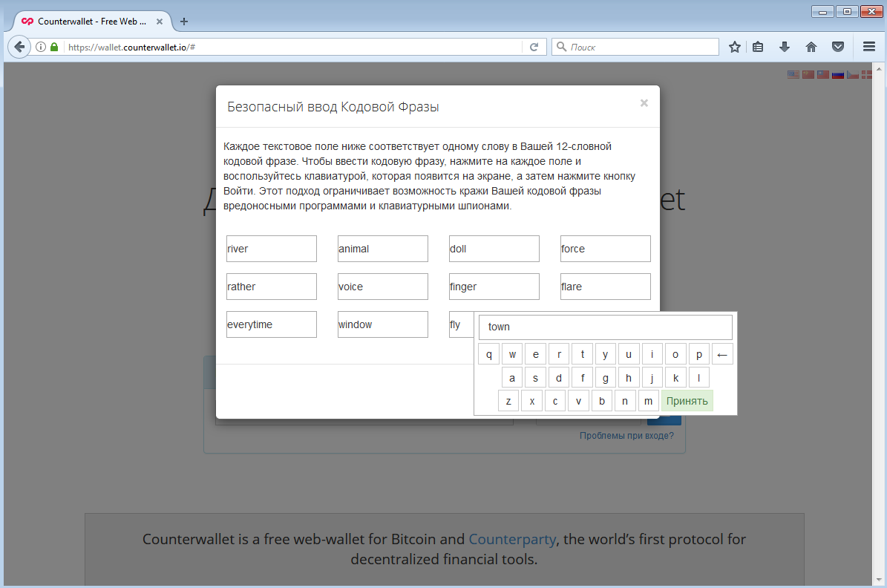Viewport: 887px width, 588px height.
Task: Reload the current page
Action: pos(534,47)
